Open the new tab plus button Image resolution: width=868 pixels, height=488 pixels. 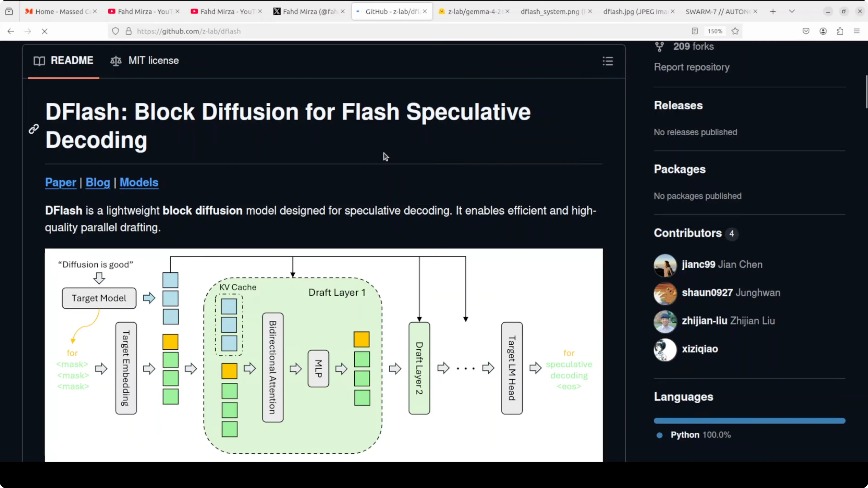pyautogui.click(x=773, y=12)
